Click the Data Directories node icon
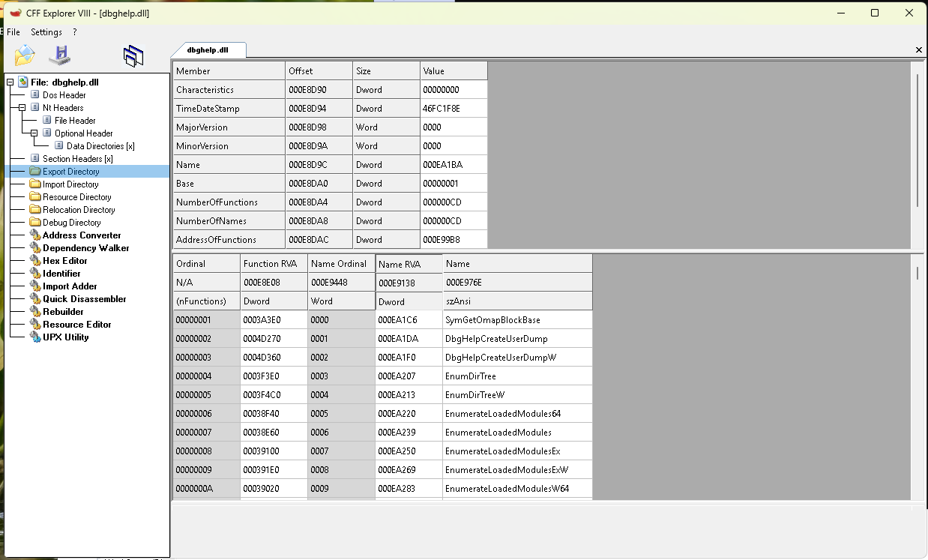928x560 pixels. pyautogui.click(x=59, y=146)
